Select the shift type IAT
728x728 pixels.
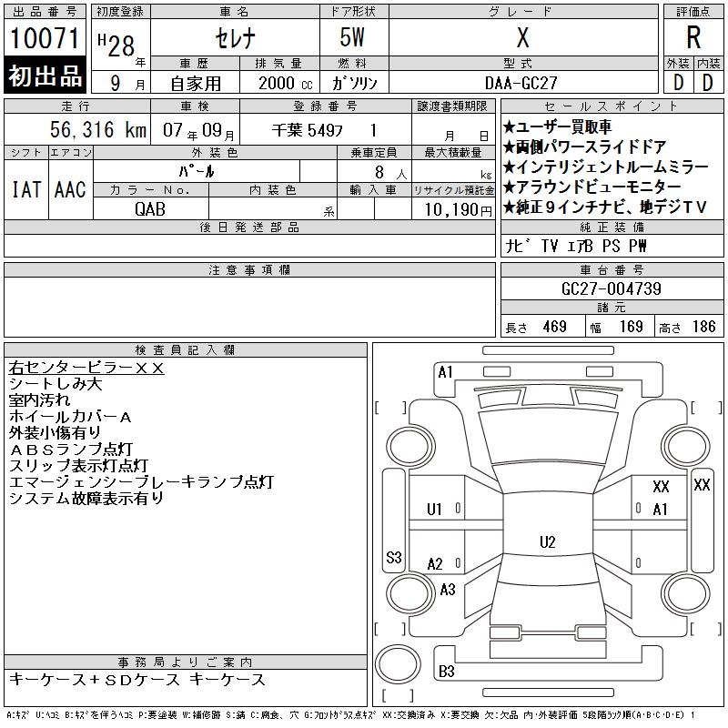pyautogui.click(x=26, y=189)
